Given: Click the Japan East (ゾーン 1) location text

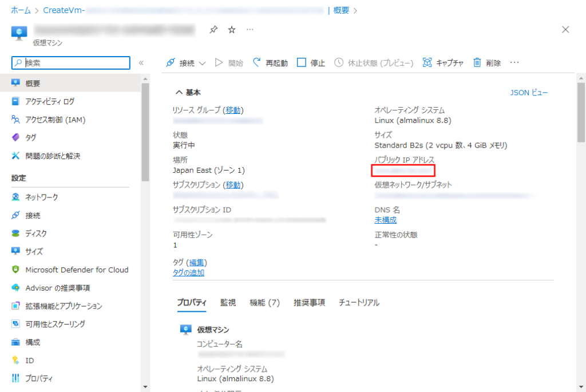Looking at the screenshot, I should [x=208, y=171].
